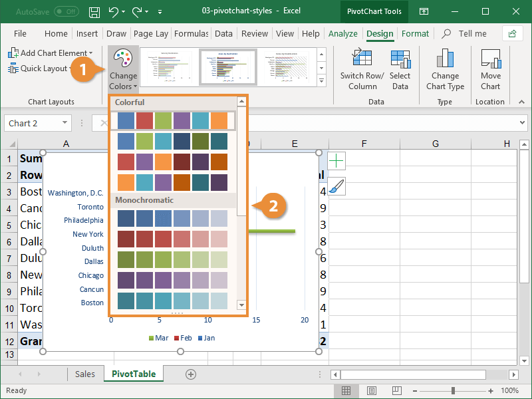The height and width of the screenshot is (399, 532).
Task: Switch to the Sales sheet tab
Action: [85, 374]
